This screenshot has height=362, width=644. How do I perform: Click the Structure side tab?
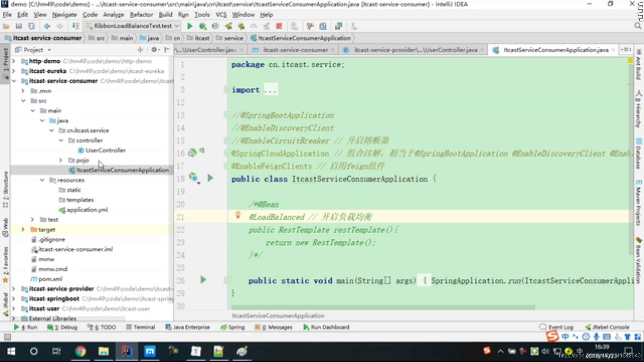pos(5,189)
